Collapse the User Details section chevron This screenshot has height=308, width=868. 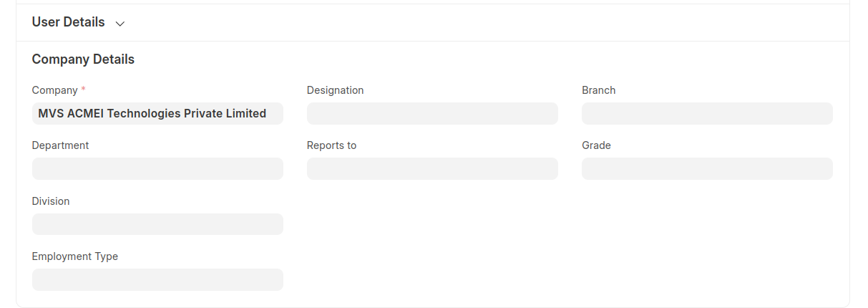point(120,24)
